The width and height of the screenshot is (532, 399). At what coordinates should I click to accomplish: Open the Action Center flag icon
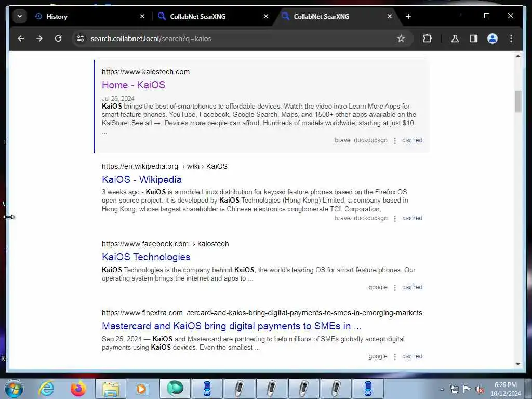(x=467, y=389)
